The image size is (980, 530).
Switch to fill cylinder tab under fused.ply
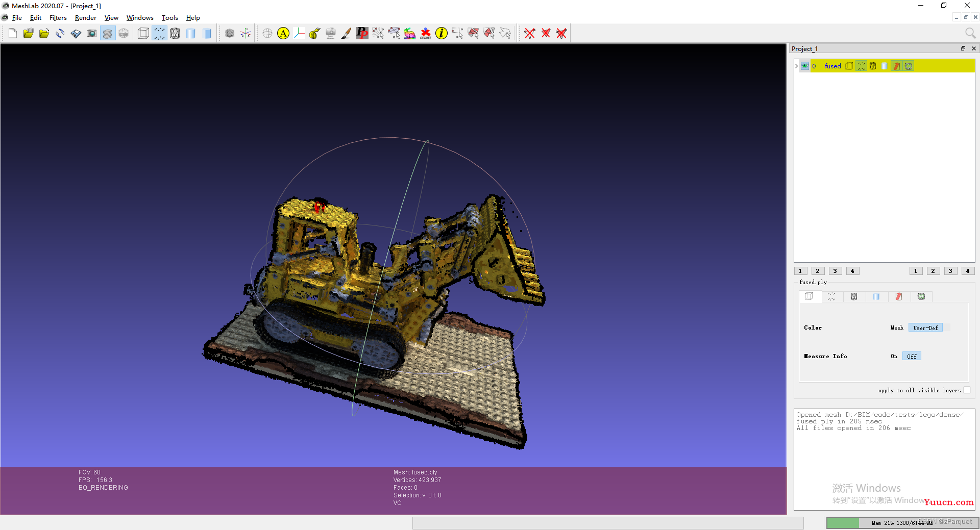[x=876, y=296]
